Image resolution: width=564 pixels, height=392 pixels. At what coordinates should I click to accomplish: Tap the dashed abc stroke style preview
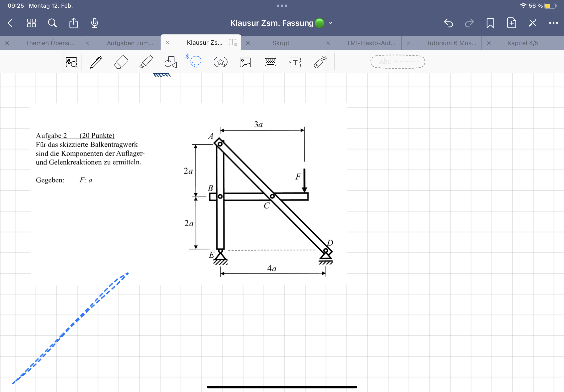pos(397,62)
